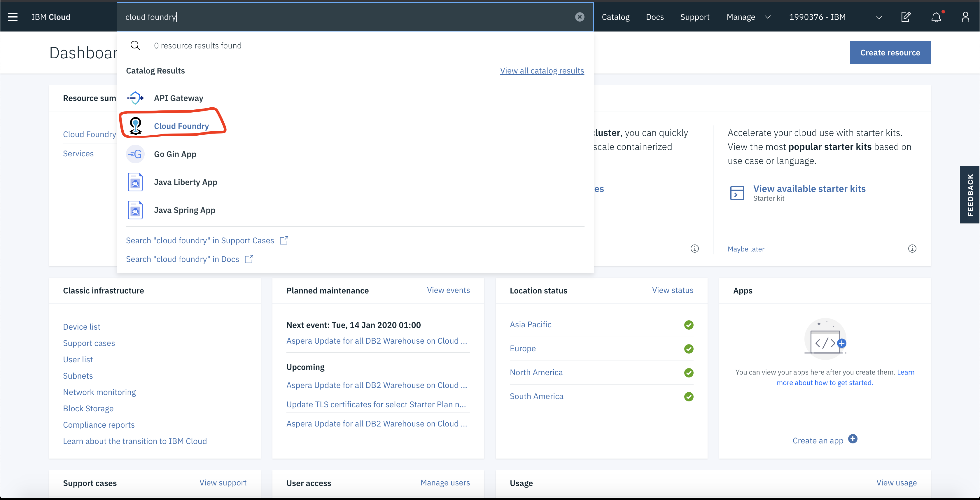Click the Create resource button
The width and height of the screenshot is (980, 500).
pos(890,52)
